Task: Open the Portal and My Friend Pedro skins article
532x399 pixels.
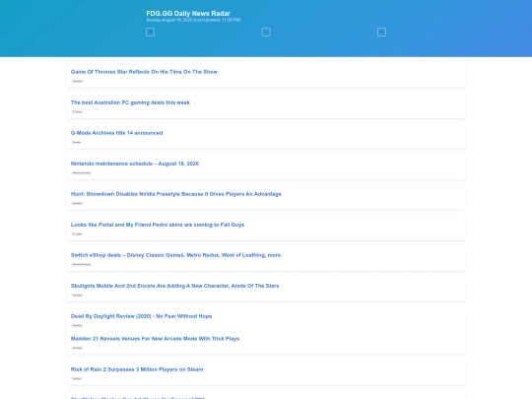Action: click(158, 225)
